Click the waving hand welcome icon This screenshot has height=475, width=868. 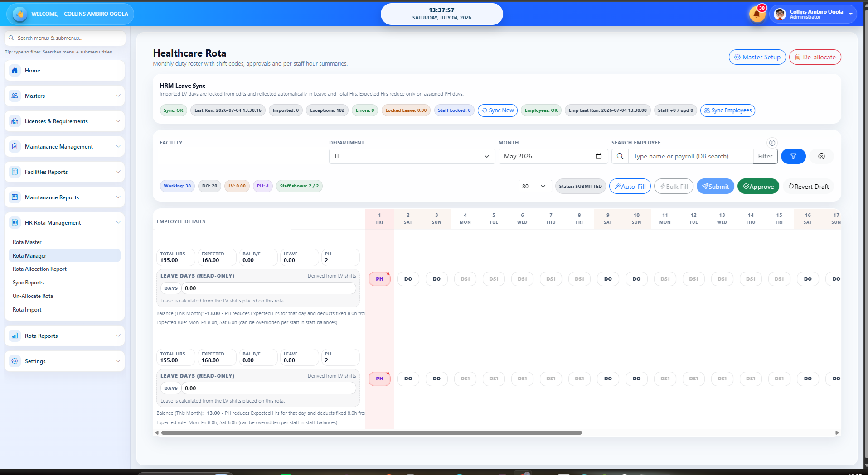(x=19, y=14)
